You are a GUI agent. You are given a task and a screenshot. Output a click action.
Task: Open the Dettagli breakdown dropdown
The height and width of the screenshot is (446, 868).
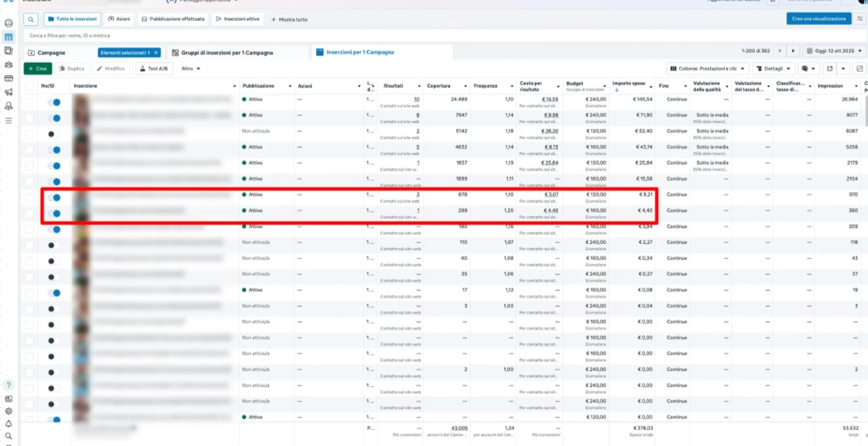tap(773, 68)
